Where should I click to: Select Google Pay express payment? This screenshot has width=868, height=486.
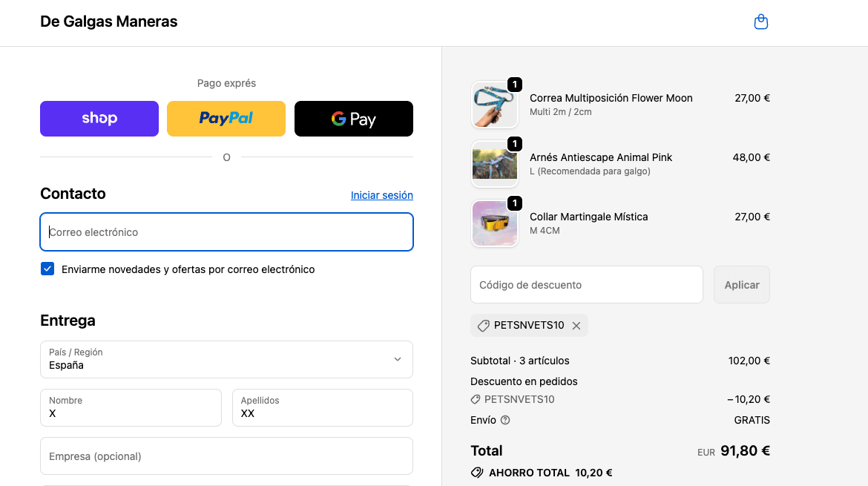354,119
